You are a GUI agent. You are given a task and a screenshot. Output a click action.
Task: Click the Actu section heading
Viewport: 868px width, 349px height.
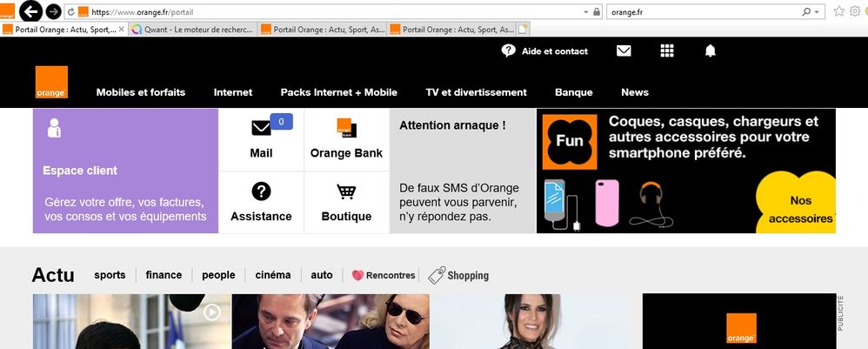53,275
